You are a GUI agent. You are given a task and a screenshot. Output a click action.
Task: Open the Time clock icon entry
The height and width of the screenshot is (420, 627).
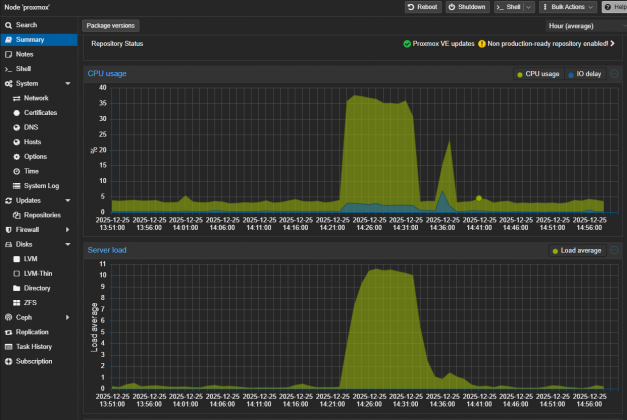pos(16,171)
